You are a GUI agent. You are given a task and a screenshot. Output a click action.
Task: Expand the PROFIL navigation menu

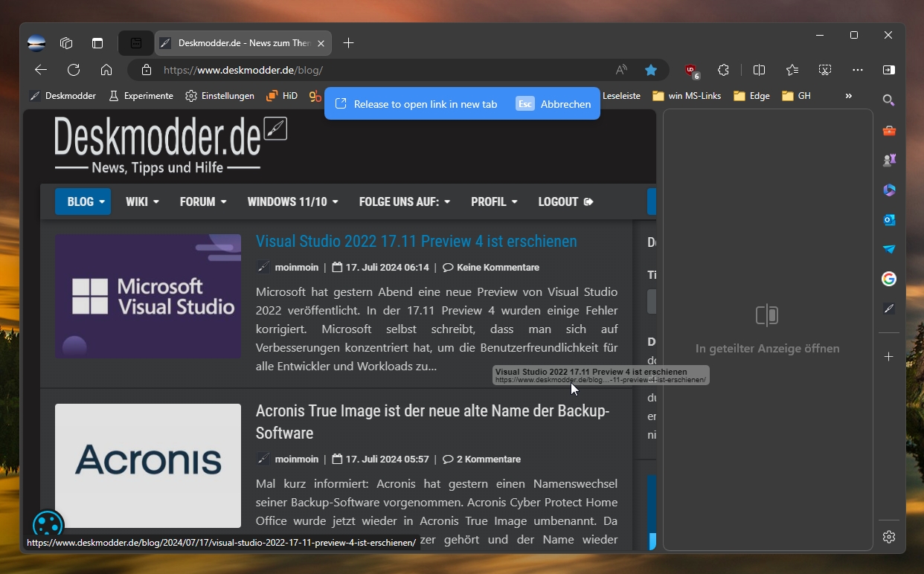(x=494, y=201)
